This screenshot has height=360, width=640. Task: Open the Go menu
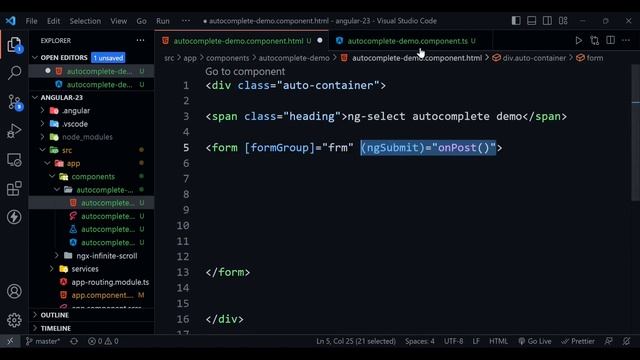(x=141, y=21)
